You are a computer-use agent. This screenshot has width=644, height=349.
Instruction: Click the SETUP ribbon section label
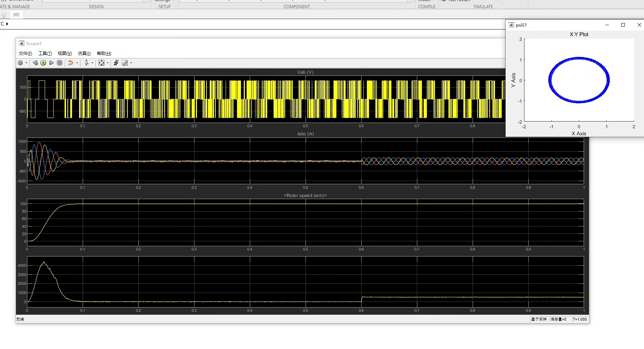pyautogui.click(x=165, y=7)
